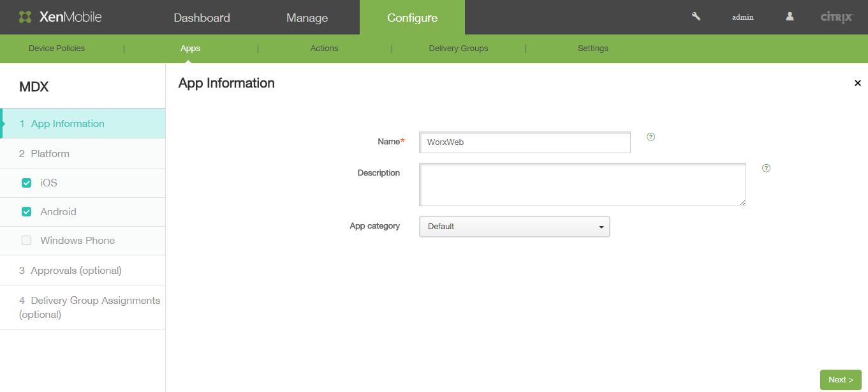Image resolution: width=868 pixels, height=392 pixels.
Task: Show help for the Name field
Action: pos(651,137)
